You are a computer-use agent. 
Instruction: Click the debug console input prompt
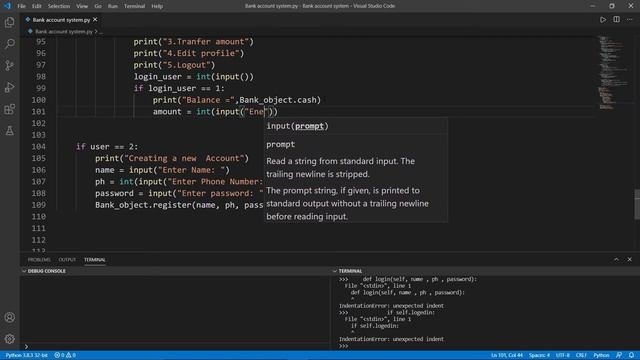click(x=176, y=347)
